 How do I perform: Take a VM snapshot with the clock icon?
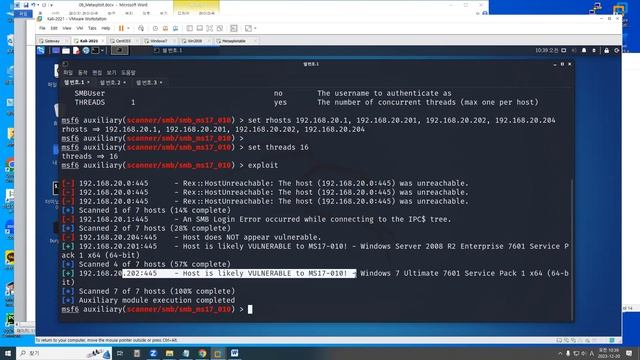[x=155, y=28]
